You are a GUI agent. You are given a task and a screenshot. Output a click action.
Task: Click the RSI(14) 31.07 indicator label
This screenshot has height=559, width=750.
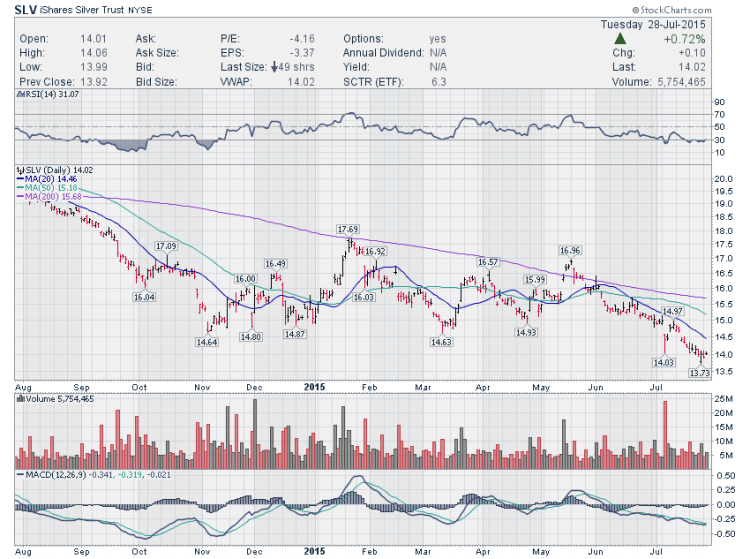[x=51, y=95]
